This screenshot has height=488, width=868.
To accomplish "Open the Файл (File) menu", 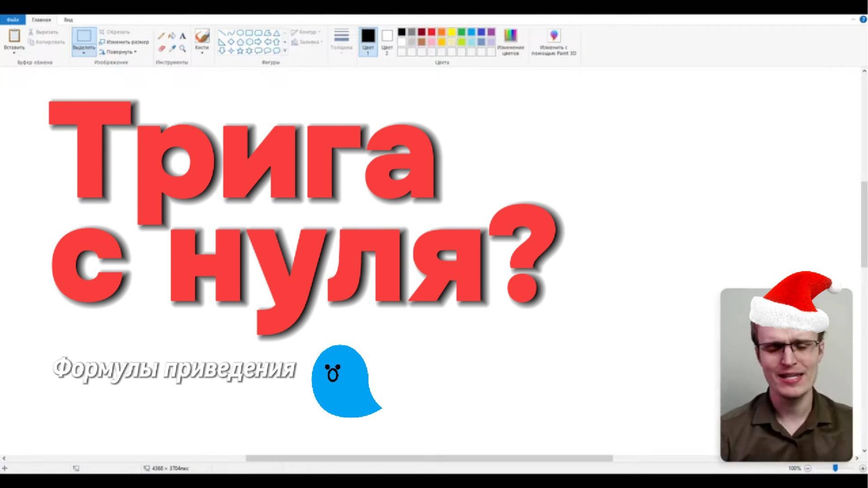I will point(13,20).
